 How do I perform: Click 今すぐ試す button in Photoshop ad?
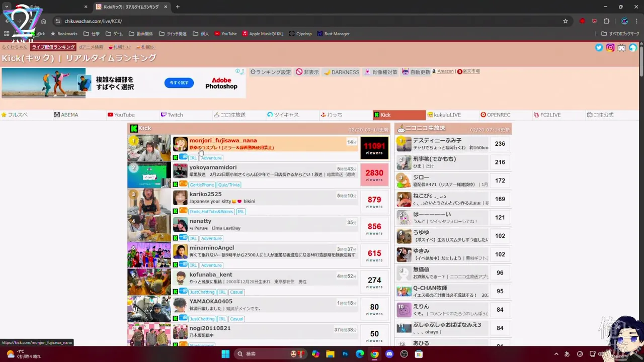[179, 82]
